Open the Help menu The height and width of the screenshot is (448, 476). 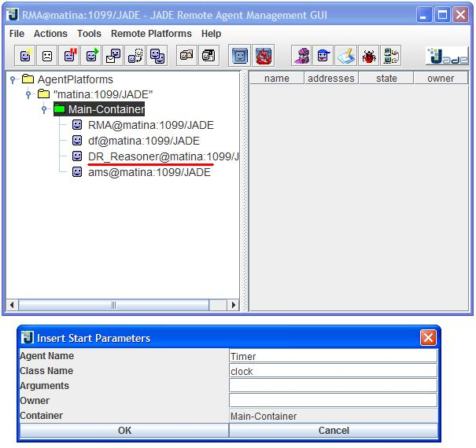pyautogui.click(x=212, y=33)
